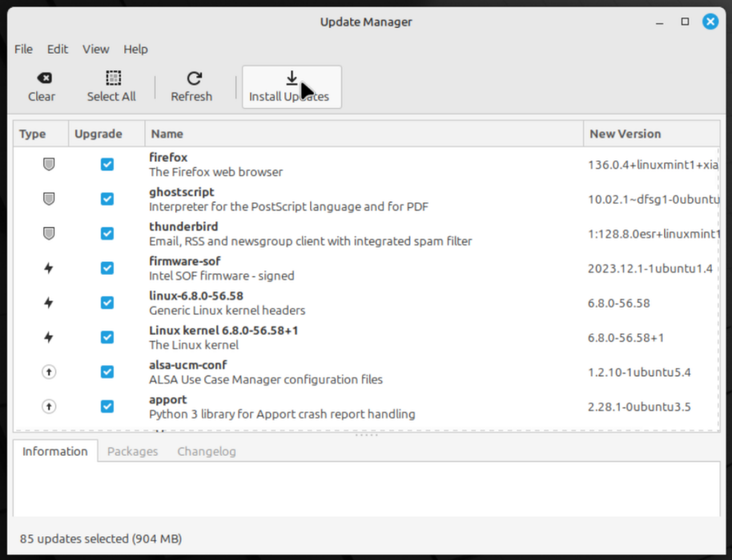Click the security shield icon for thunderbird

[x=49, y=233]
